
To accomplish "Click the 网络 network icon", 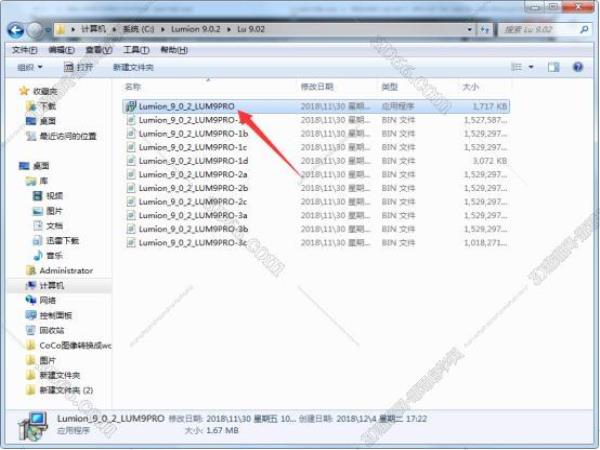I will pos(31,300).
